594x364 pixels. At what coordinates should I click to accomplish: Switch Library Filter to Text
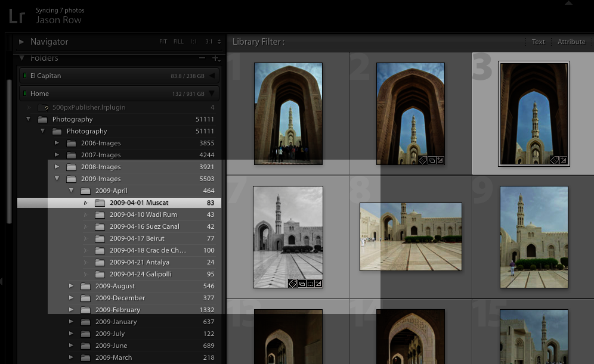tap(538, 42)
